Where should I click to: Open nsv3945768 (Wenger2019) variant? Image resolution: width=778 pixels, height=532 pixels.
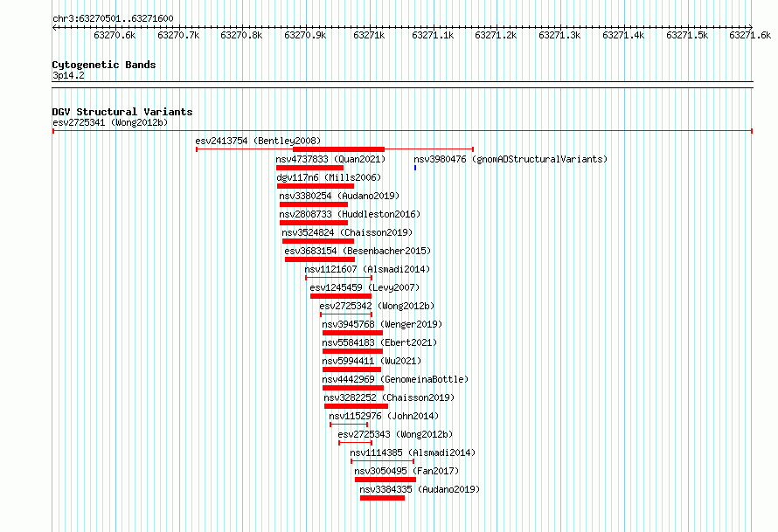click(x=382, y=324)
